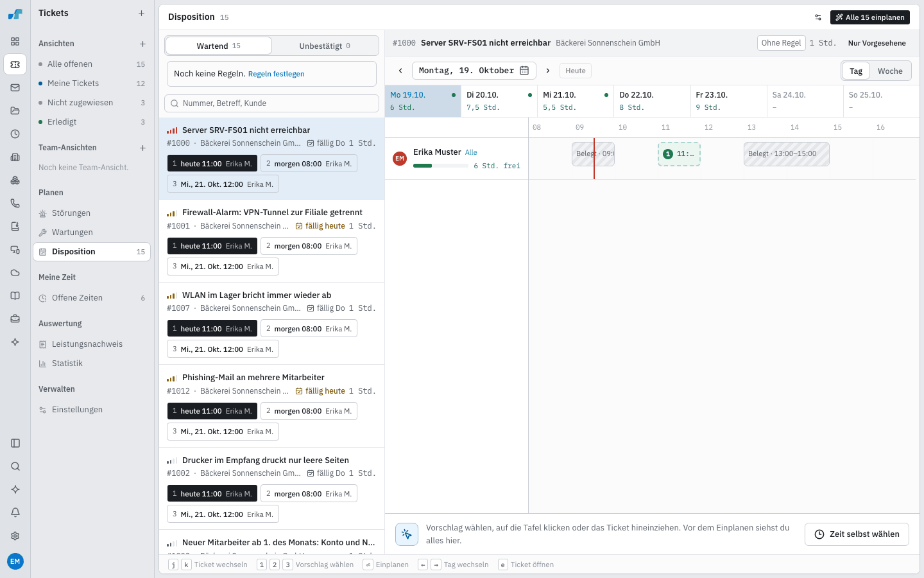
Task: Click the search field Nummer, Betreff, Kunde
Action: [x=271, y=103]
